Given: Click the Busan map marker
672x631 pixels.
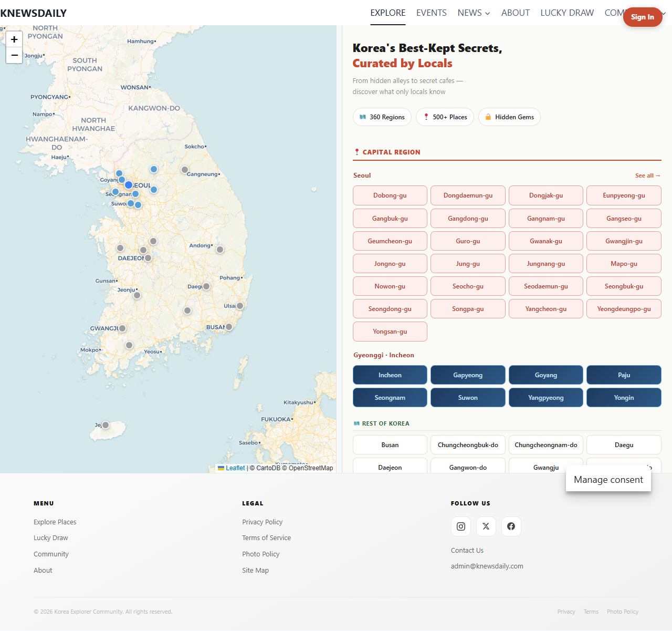Looking at the screenshot, I should point(229,327).
